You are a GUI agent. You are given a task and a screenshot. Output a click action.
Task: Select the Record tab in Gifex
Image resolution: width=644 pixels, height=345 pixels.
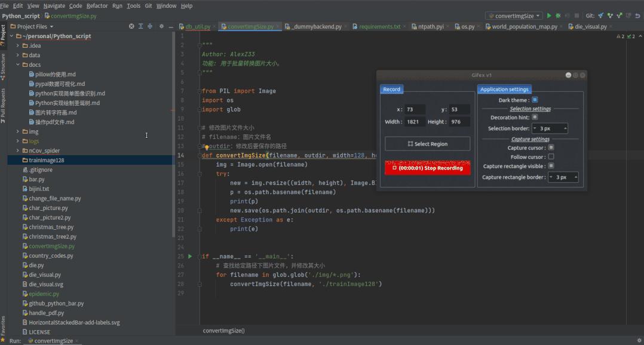click(391, 89)
